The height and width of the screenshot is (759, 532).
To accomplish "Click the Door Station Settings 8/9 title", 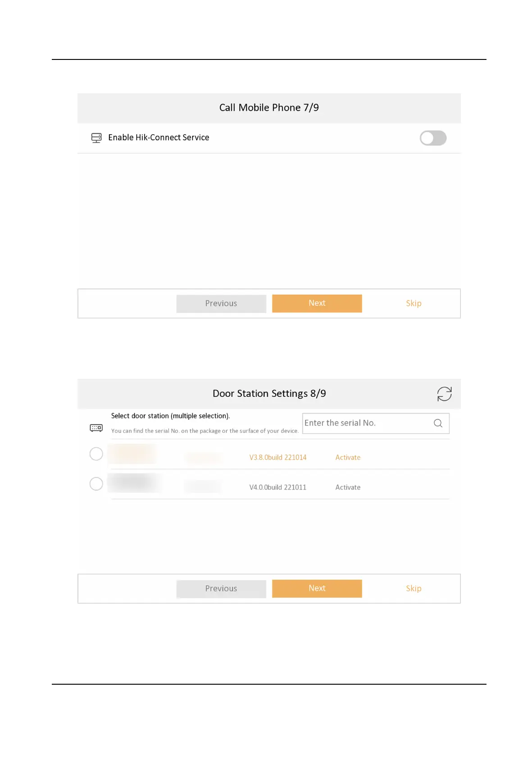I will 269,394.
